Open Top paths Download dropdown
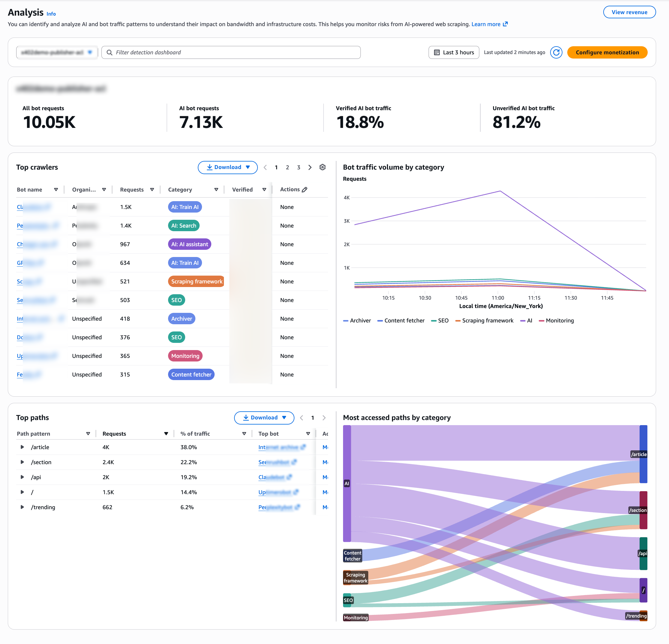 [x=264, y=418]
